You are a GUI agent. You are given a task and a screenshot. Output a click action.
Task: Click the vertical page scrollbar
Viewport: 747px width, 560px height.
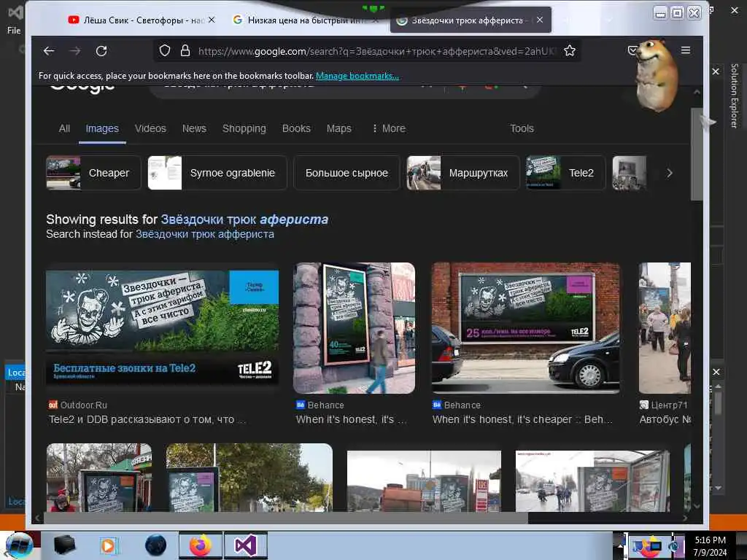coord(697,155)
